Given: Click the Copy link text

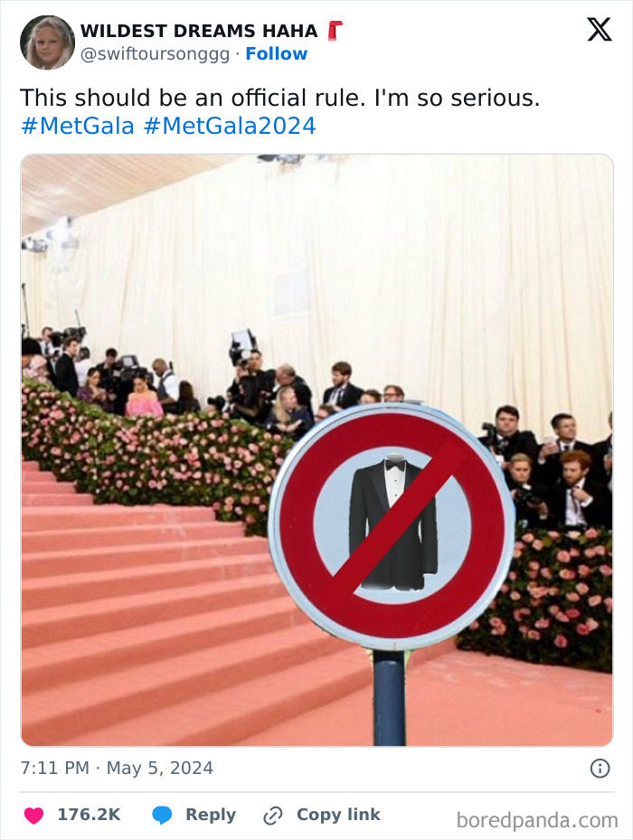Looking at the screenshot, I should [338, 815].
